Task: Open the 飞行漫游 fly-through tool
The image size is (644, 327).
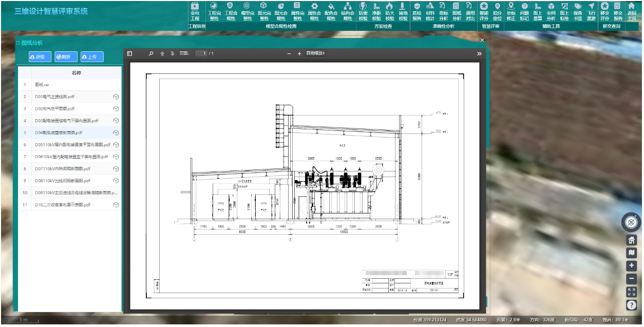Action: (591, 11)
